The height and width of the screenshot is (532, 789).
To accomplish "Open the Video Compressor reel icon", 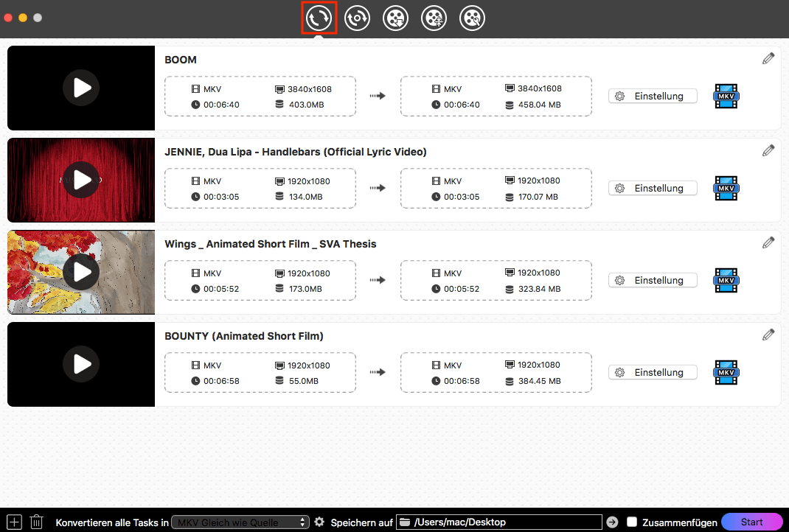I will pyautogui.click(x=434, y=18).
